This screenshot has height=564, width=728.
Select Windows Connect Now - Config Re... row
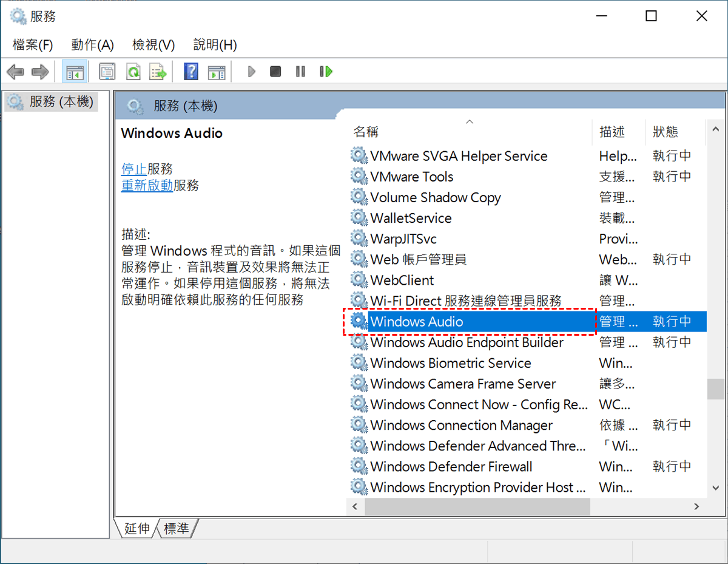pos(528,404)
